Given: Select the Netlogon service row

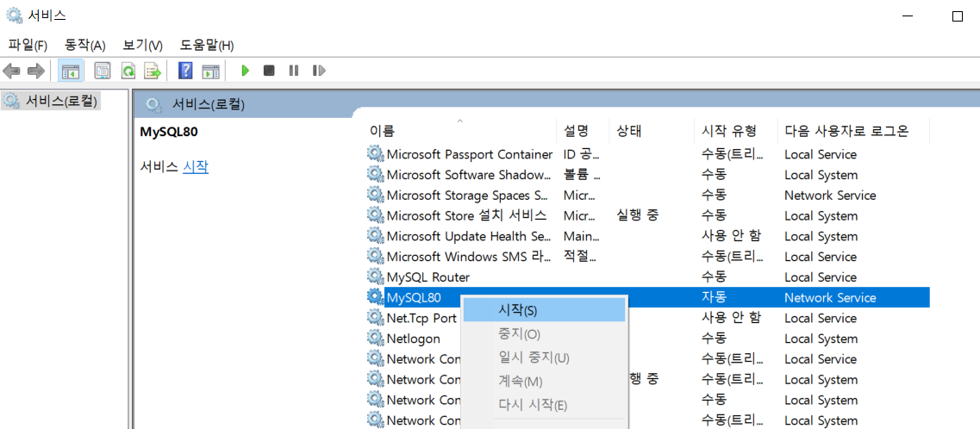Looking at the screenshot, I should pos(647,339).
